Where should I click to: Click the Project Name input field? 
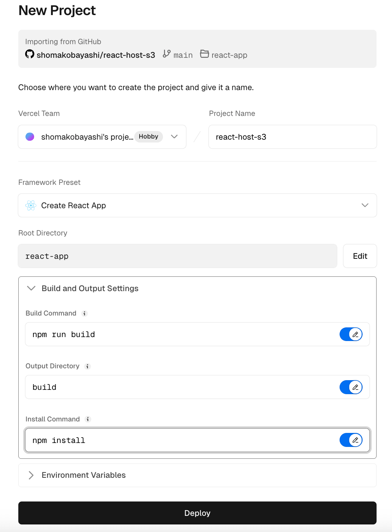point(293,137)
